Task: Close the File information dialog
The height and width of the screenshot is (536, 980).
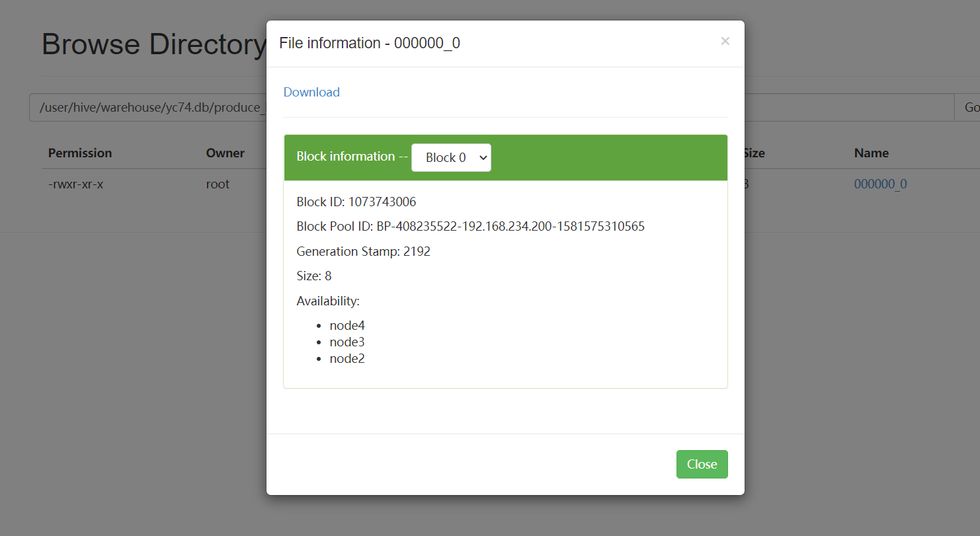Action: click(x=702, y=464)
